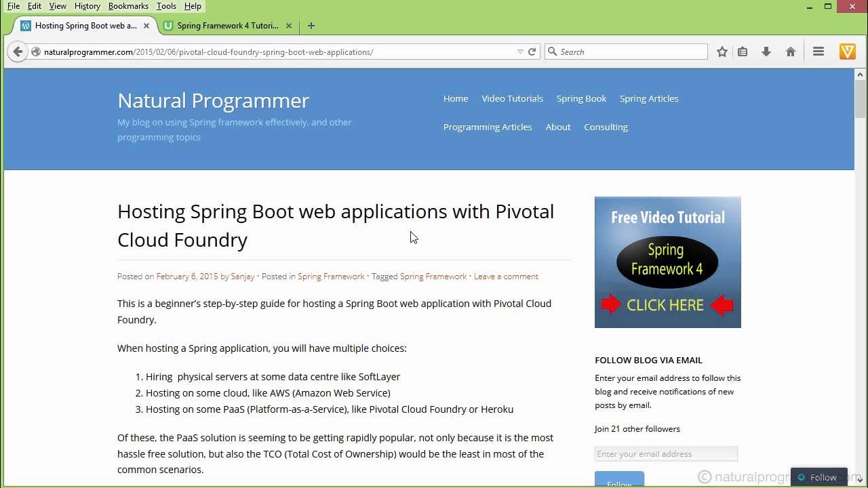Screen dimensions: 868x488
Task: Open Video Tutorials nav link
Action: (512, 98)
